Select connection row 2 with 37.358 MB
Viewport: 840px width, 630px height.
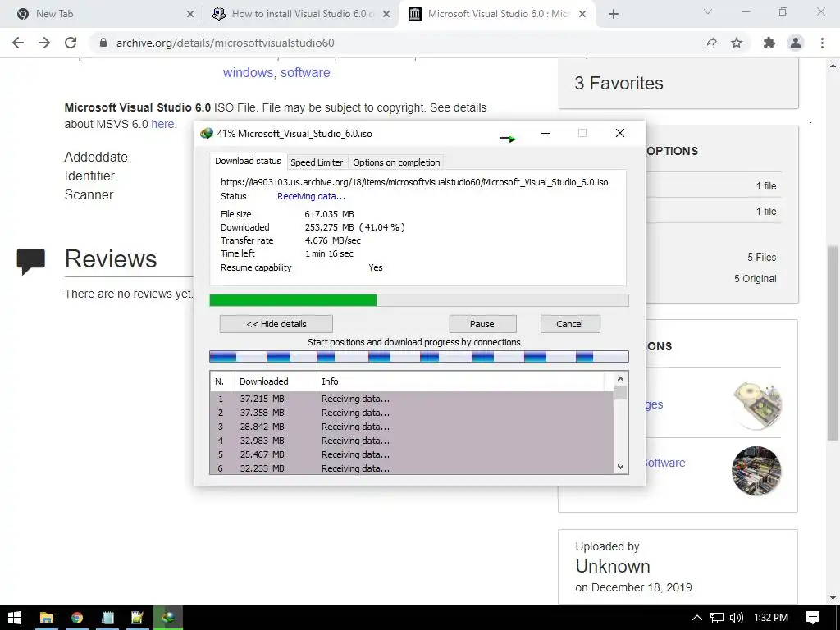pyautogui.click(x=412, y=413)
